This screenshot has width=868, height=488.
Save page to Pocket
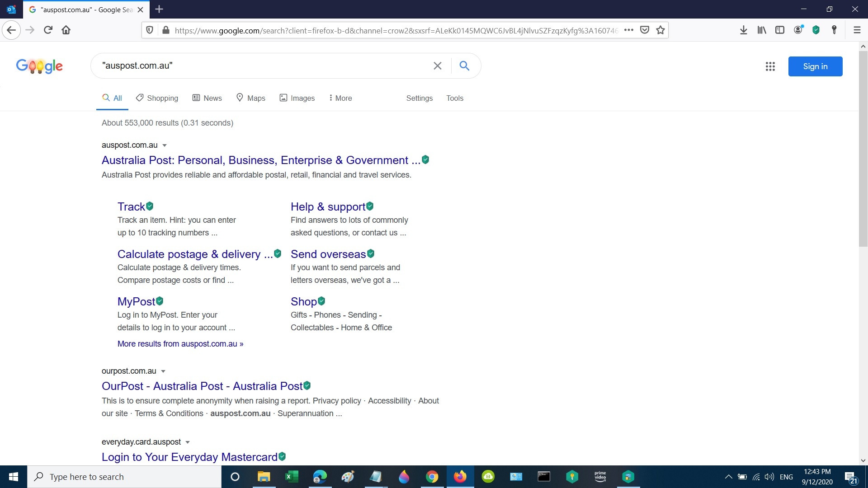[645, 30]
